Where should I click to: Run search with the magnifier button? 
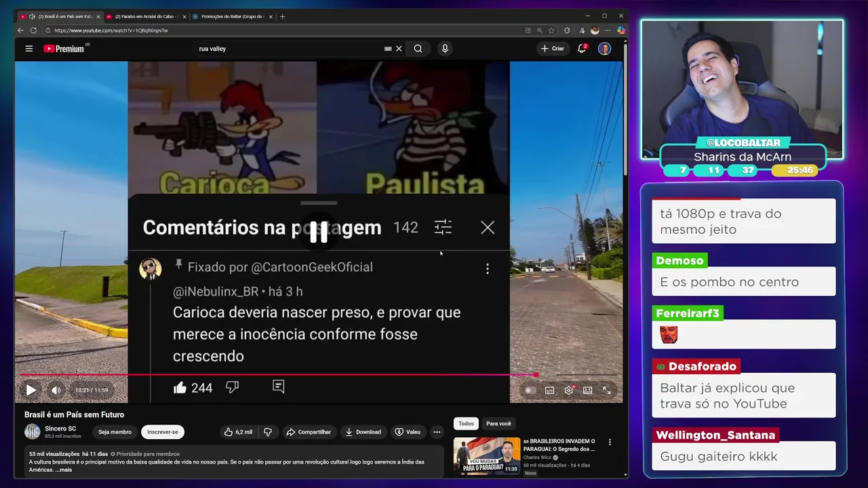[418, 49]
